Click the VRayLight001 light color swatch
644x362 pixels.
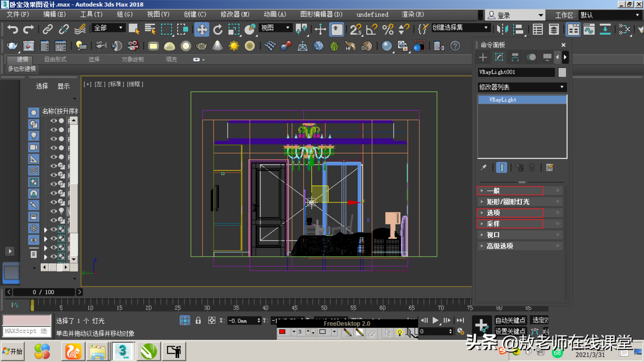tap(562, 72)
